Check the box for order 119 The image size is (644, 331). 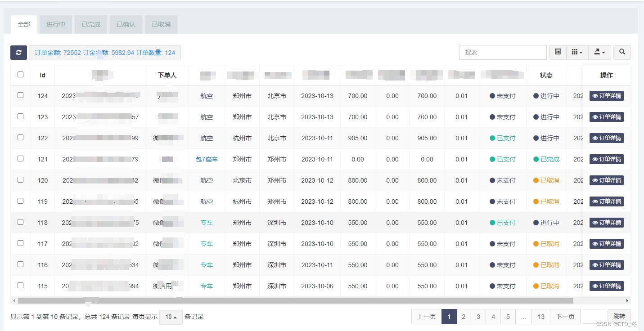click(x=20, y=201)
